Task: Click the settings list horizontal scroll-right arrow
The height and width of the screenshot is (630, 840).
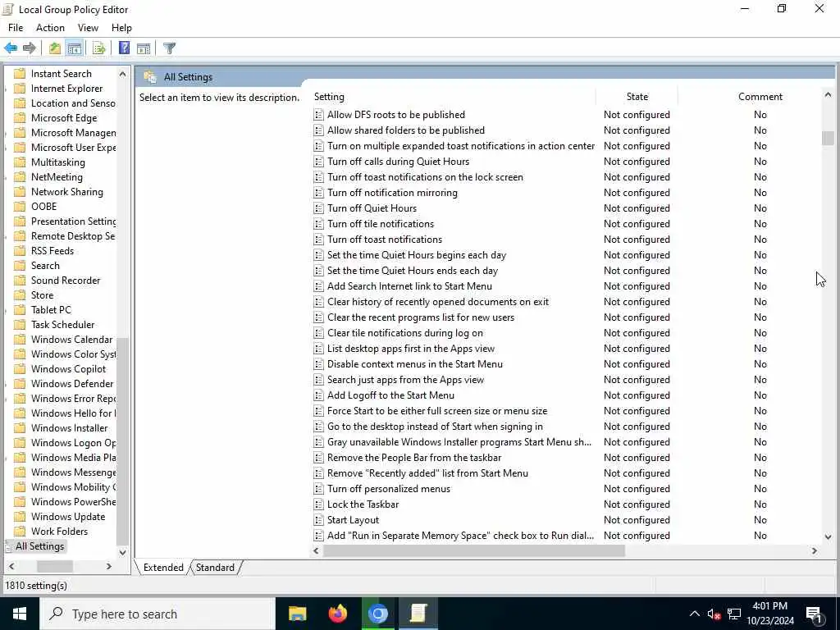Action: (815, 550)
